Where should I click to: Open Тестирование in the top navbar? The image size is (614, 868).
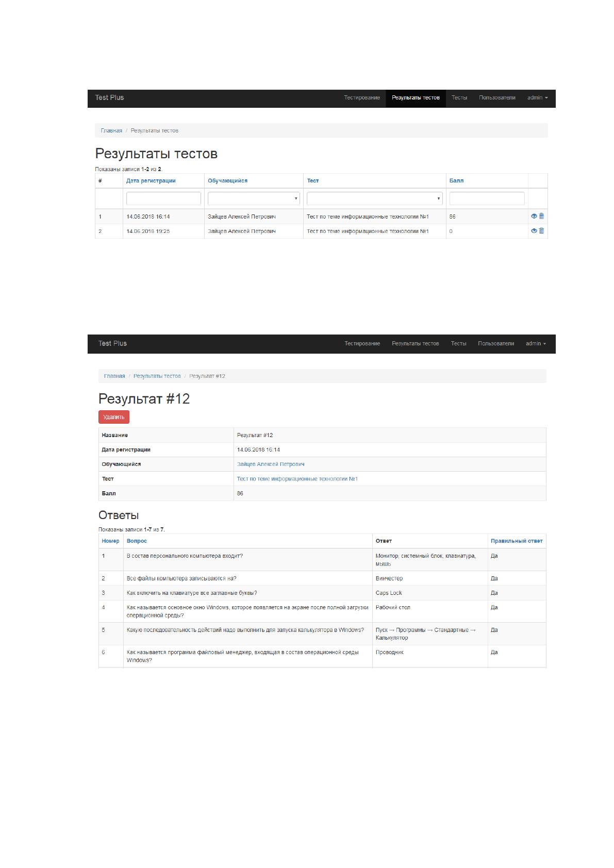(x=362, y=97)
